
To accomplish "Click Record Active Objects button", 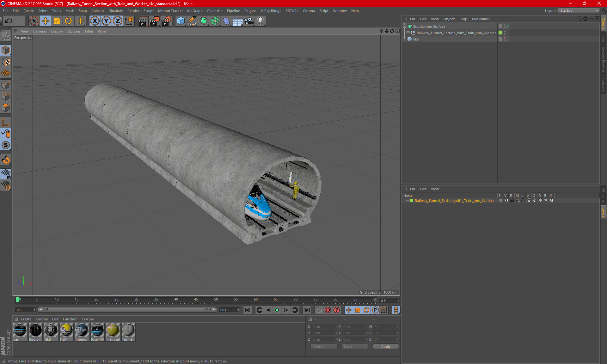I will [319, 310].
